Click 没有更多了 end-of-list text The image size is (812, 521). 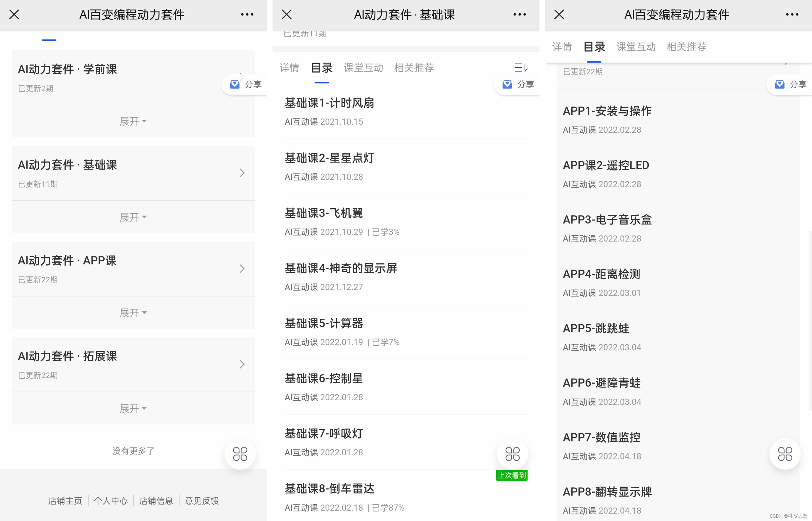[133, 451]
